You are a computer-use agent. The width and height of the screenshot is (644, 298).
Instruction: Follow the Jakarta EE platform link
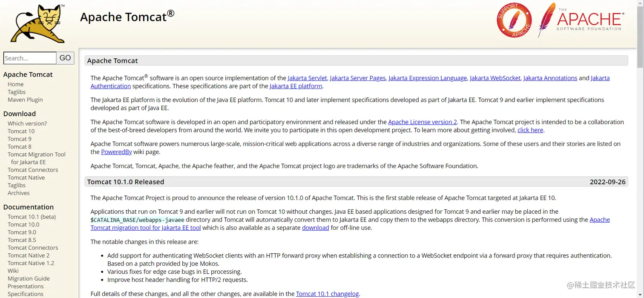point(296,86)
